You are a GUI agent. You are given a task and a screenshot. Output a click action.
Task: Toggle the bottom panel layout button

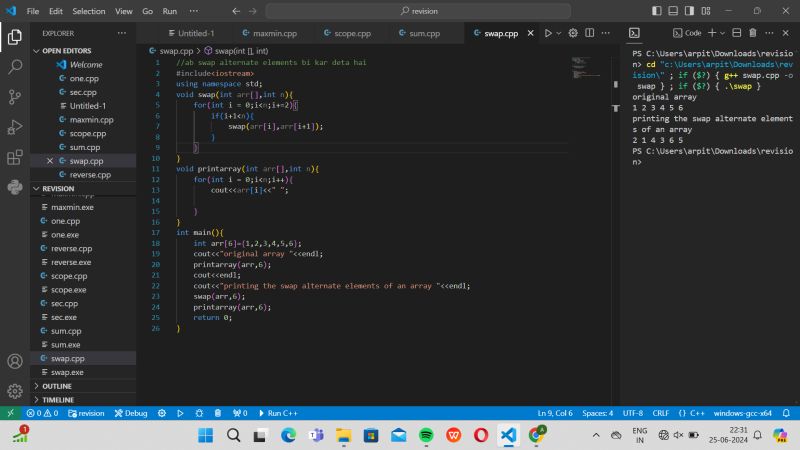pyautogui.click(x=672, y=11)
